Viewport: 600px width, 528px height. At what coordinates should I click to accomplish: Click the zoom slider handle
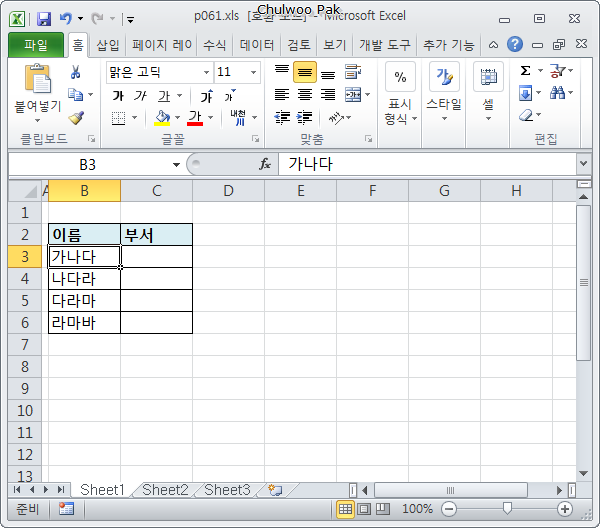coord(507,508)
